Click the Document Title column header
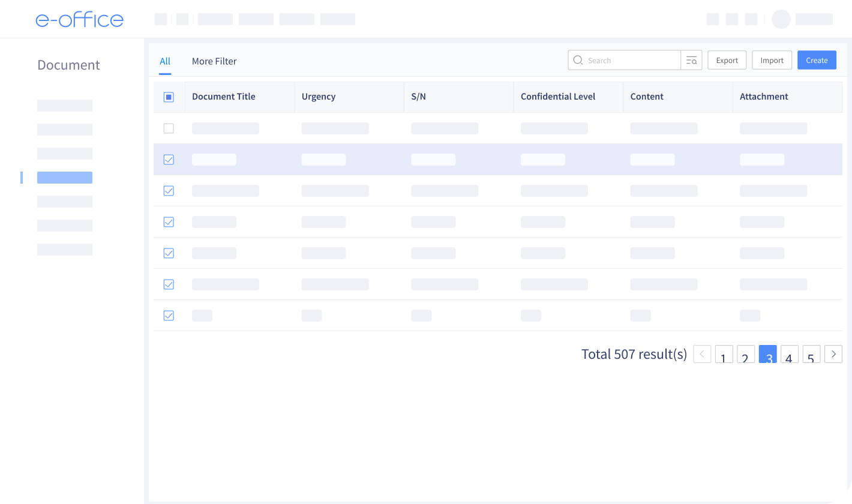 click(x=223, y=97)
